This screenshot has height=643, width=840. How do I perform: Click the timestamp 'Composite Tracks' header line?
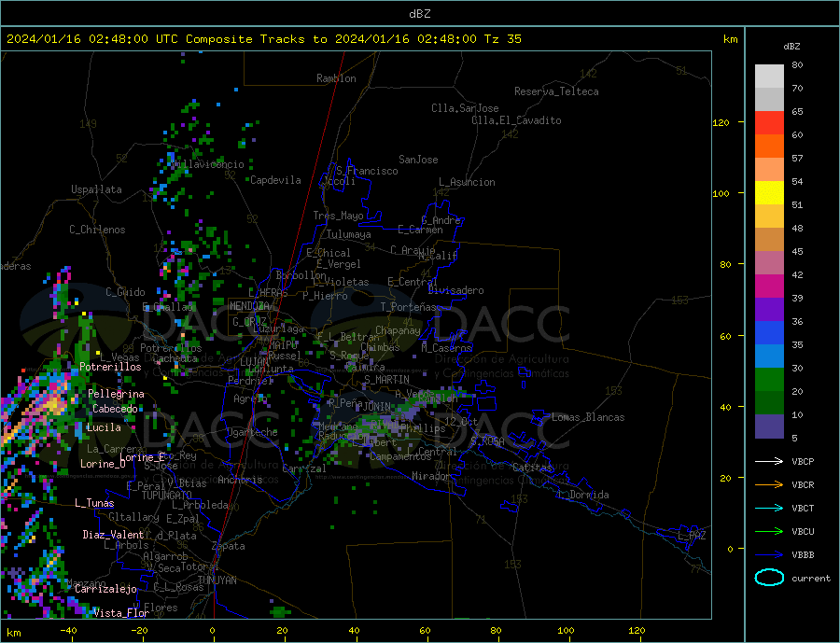(x=263, y=39)
